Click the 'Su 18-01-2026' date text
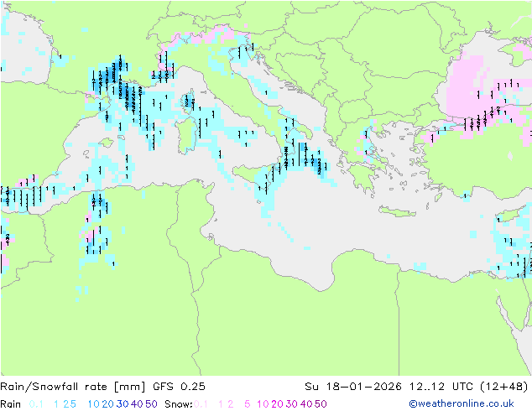532x411 pixels. pos(353,387)
